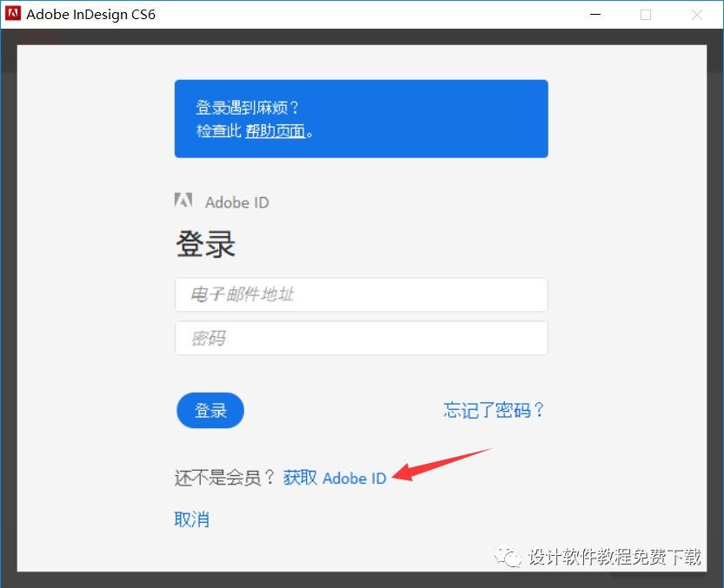Click the Adobe ID label text
This screenshot has height=588, width=724.
pyautogui.click(x=237, y=202)
